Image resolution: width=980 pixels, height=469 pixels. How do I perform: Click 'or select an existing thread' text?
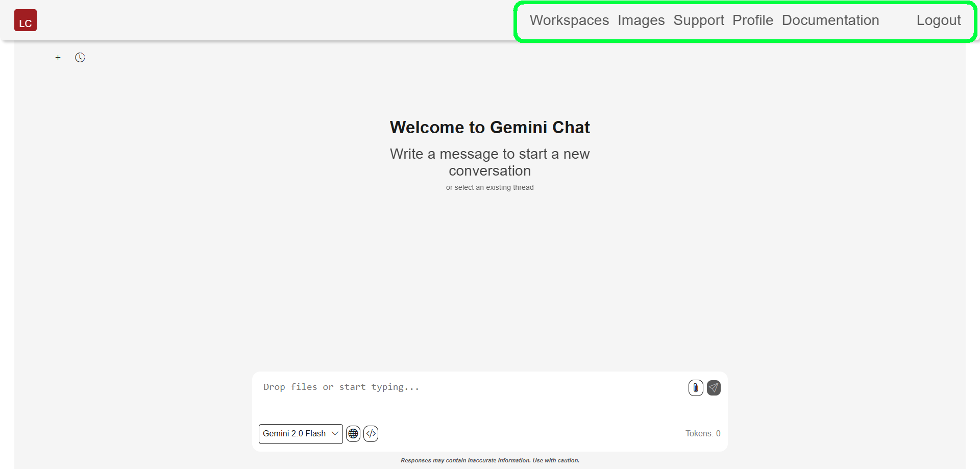coord(490,187)
